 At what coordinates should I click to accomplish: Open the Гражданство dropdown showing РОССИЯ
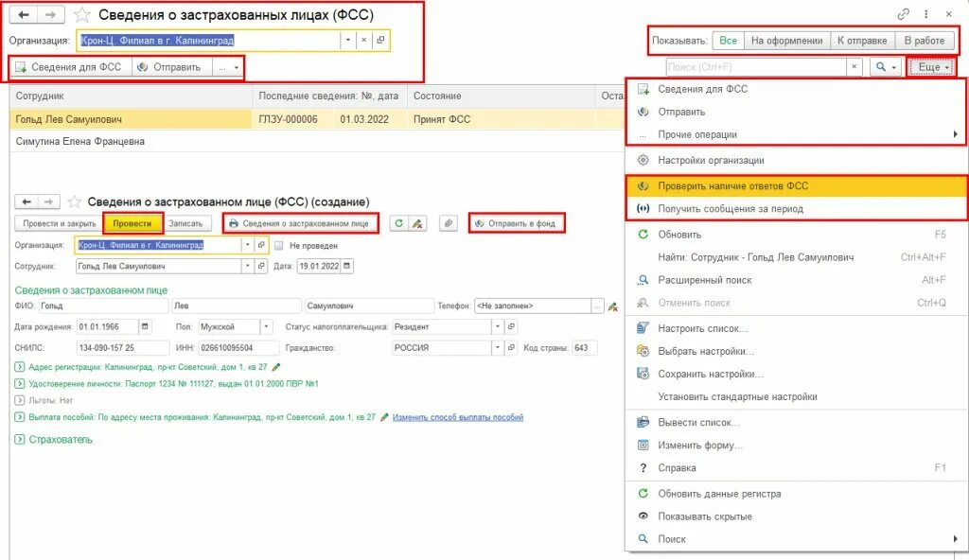[498, 347]
